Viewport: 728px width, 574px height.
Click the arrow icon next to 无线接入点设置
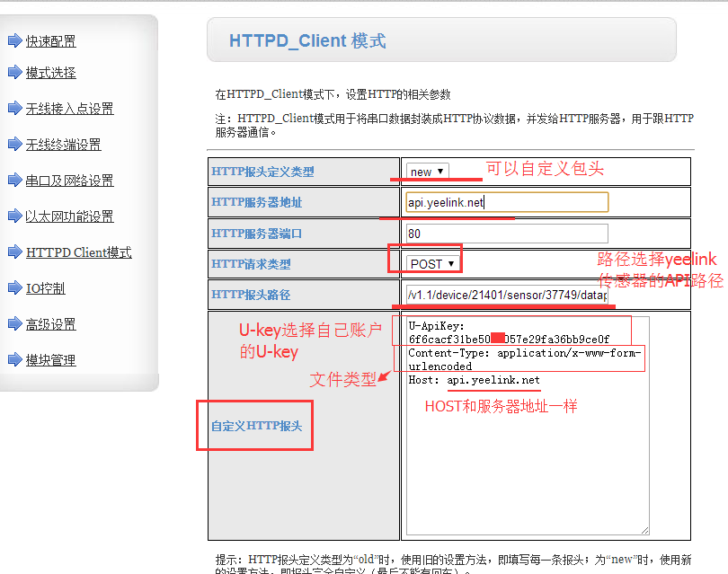click(14, 109)
